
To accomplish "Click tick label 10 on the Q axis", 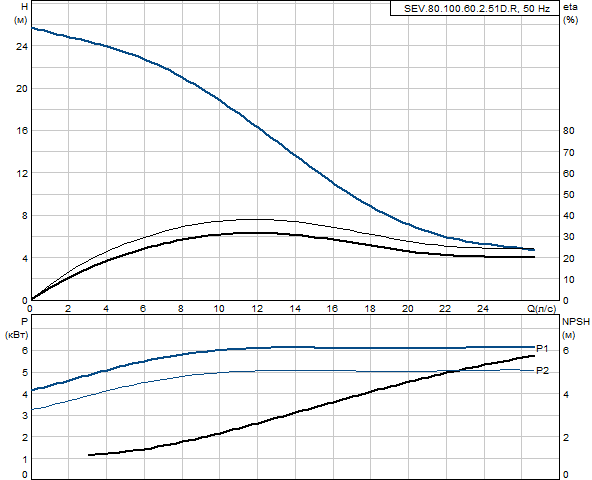I will 219,309.
